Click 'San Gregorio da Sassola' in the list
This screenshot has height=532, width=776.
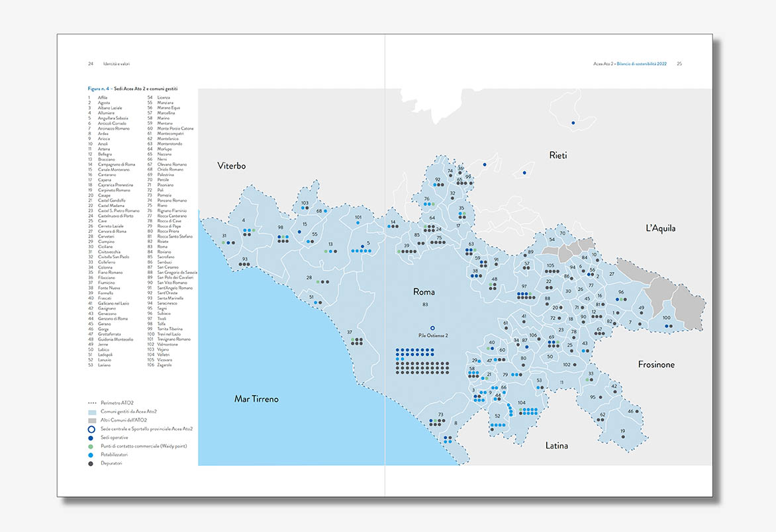177,273
